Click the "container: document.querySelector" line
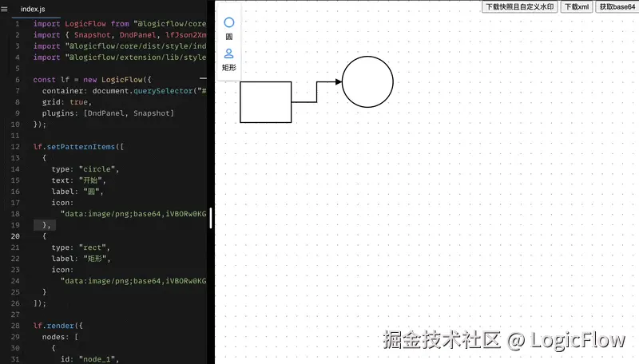Image resolution: width=639 pixels, height=364 pixels. [125, 90]
